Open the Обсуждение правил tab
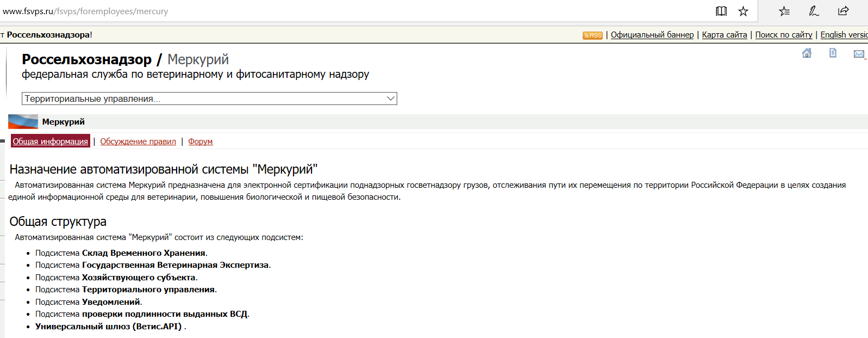The height and width of the screenshot is (338, 868). pos(138,142)
